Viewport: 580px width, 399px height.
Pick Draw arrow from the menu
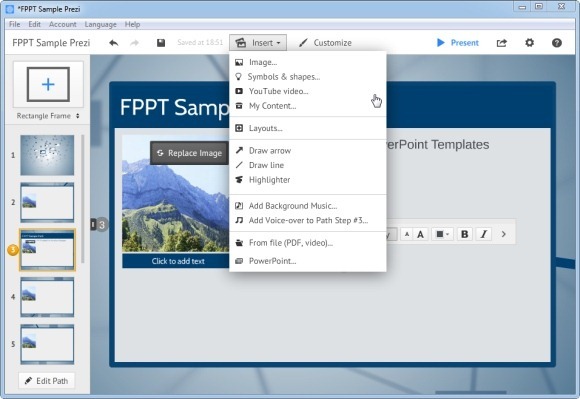(x=308, y=151)
